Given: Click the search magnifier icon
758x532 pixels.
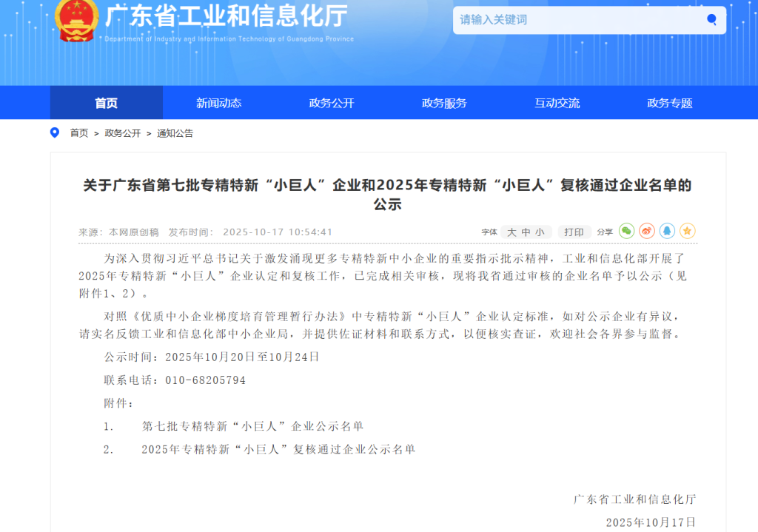Looking at the screenshot, I should (711, 20).
